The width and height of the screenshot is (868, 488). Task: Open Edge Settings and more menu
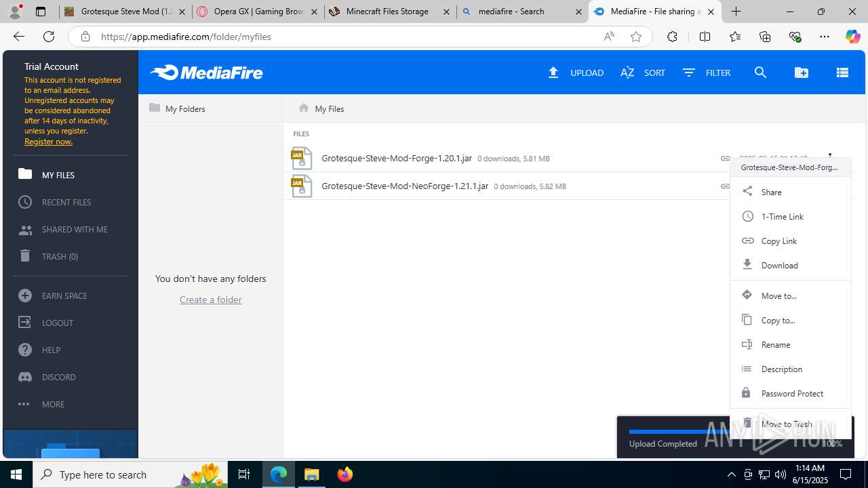click(825, 37)
